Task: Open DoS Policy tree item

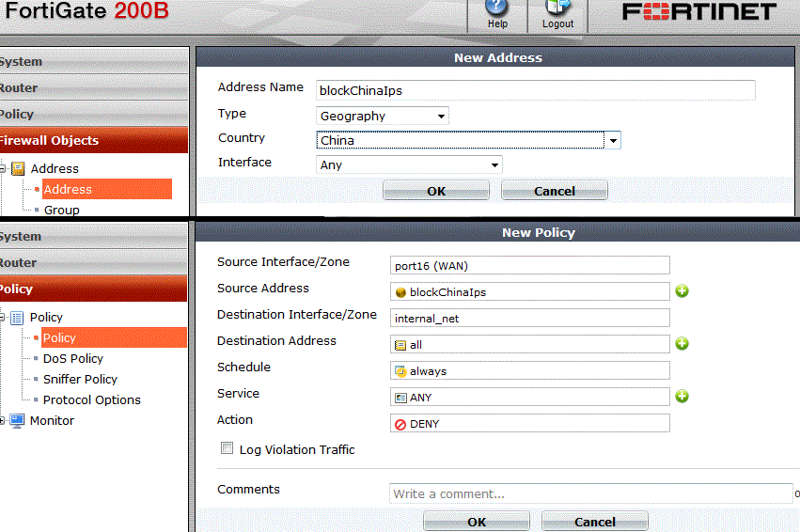Action: [x=73, y=358]
